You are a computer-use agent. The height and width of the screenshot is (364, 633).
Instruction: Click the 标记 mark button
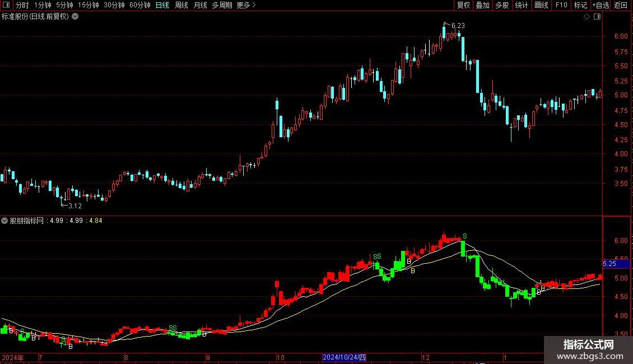580,5
